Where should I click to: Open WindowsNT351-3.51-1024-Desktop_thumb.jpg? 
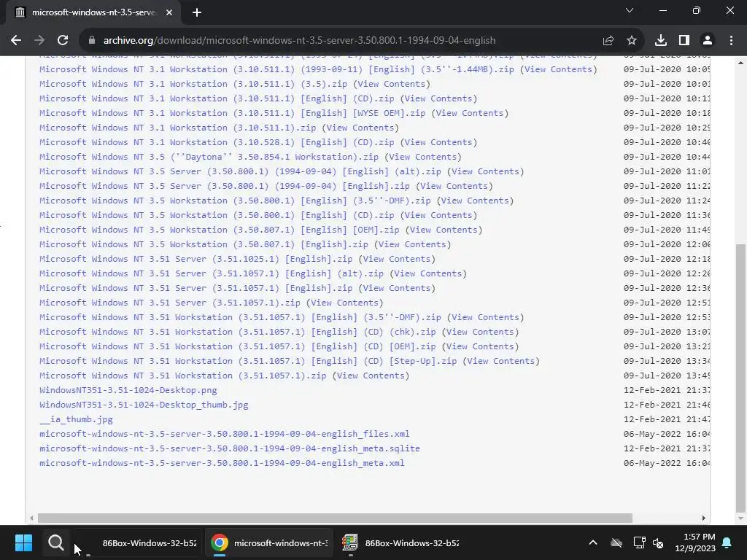[144, 405]
